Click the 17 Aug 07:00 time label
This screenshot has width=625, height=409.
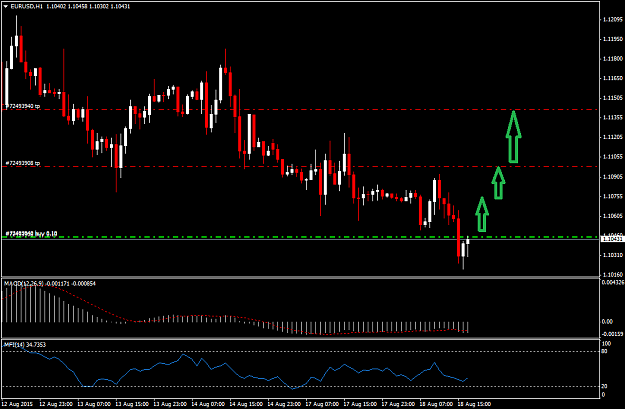pyautogui.click(x=322, y=404)
